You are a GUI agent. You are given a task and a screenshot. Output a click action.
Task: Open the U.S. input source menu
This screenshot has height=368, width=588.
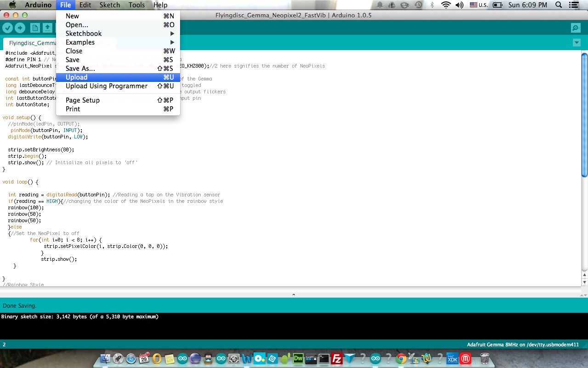click(x=479, y=5)
